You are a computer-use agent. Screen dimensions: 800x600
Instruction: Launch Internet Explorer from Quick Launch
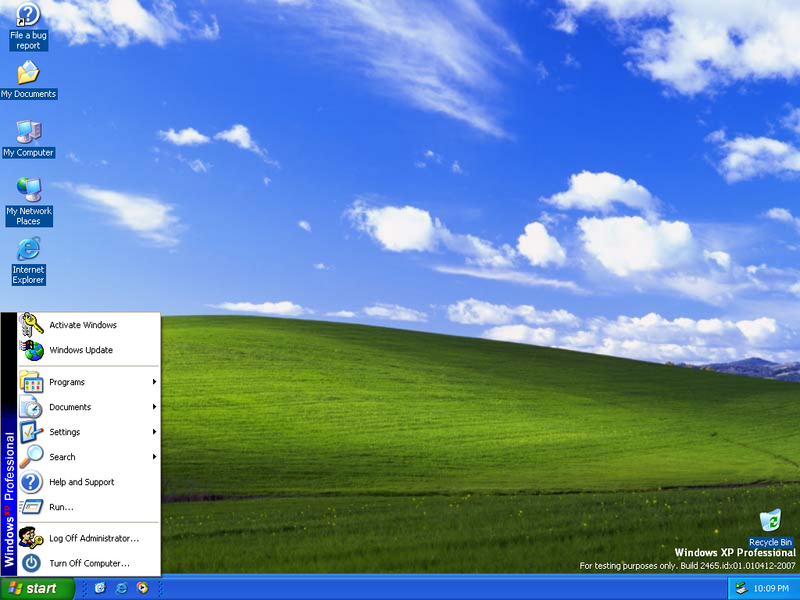(121, 588)
